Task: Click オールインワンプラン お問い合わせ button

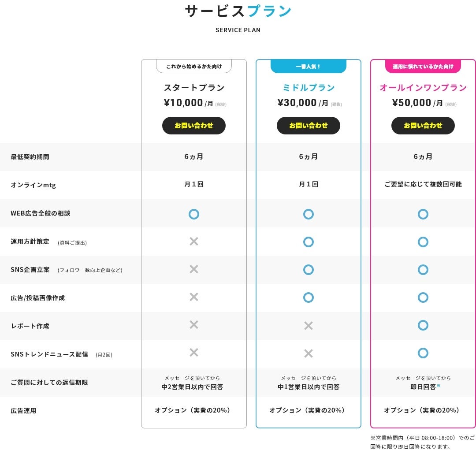Action: pyautogui.click(x=423, y=126)
